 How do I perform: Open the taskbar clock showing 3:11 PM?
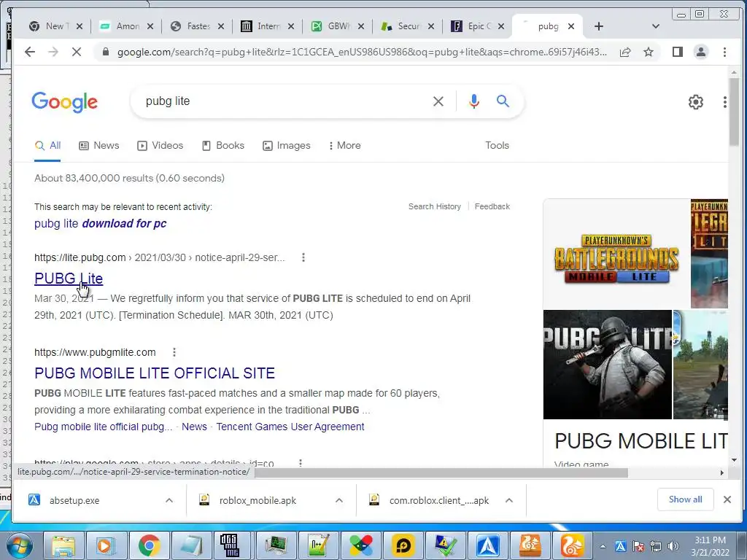[x=710, y=546]
